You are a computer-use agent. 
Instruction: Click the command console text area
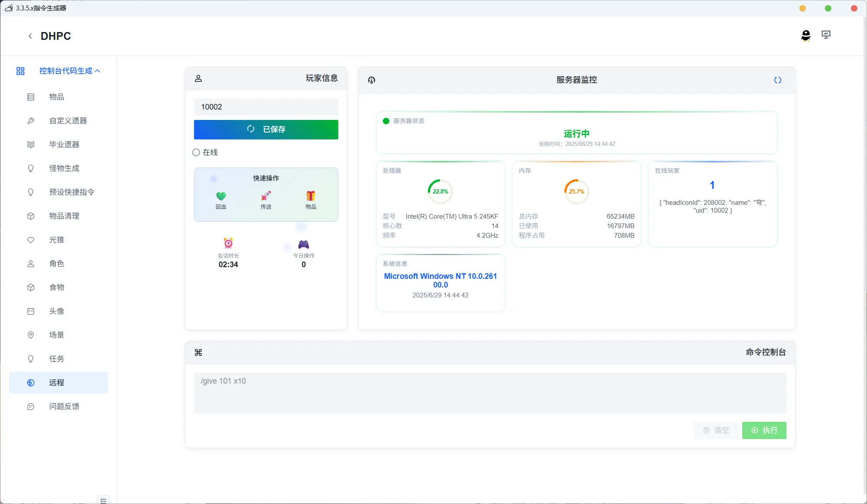(490, 393)
